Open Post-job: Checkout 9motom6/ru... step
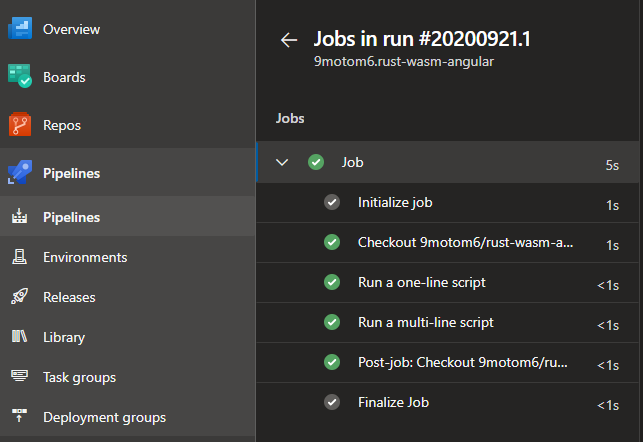Image resolution: width=643 pixels, height=442 pixels. click(x=447, y=362)
